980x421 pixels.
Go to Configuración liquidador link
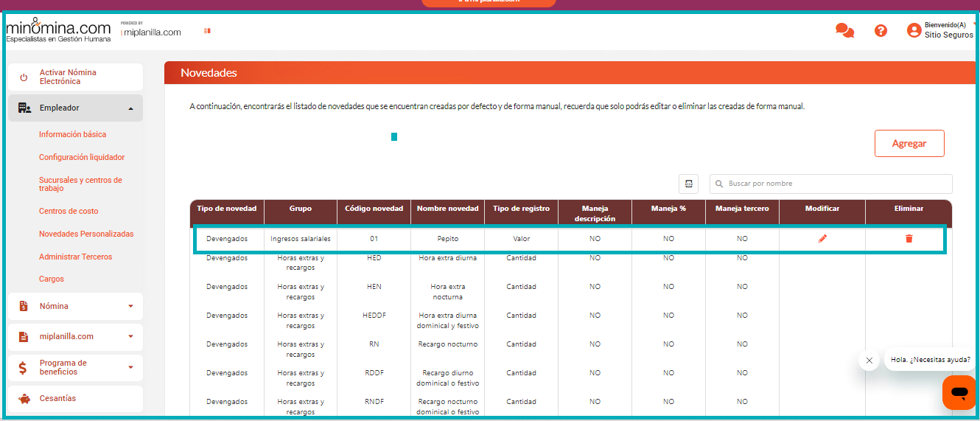(x=82, y=157)
